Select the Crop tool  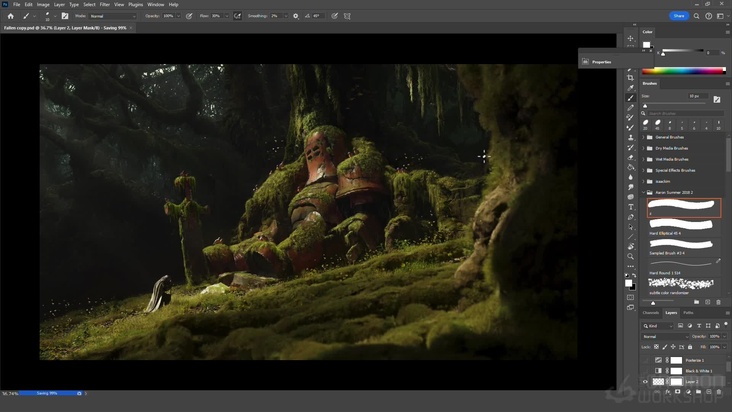click(x=630, y=77)
